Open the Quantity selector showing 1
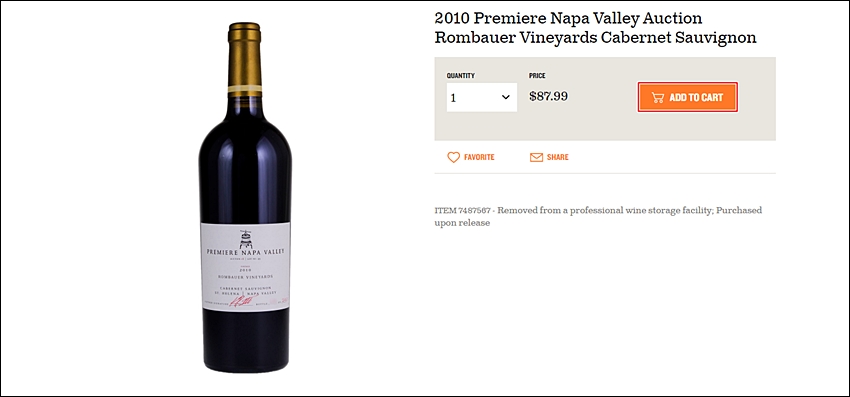 pos(481,98)
